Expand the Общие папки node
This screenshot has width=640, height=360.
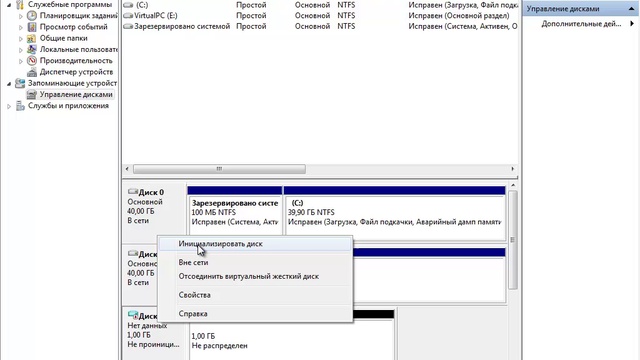pos(21,39)
